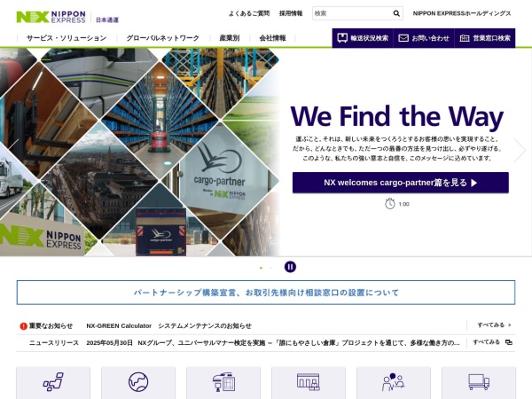
Task: Click the 重要なお知らせ label
Action: (51, 325)
